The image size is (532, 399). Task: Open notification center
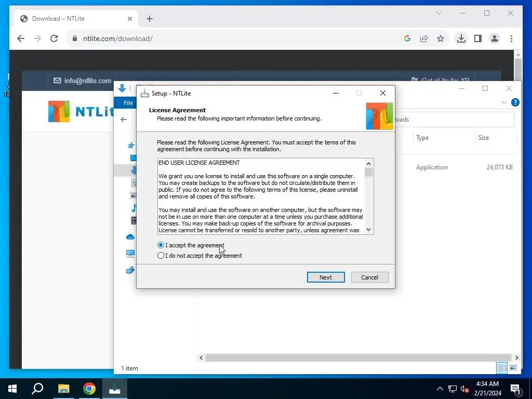point(515,389)
